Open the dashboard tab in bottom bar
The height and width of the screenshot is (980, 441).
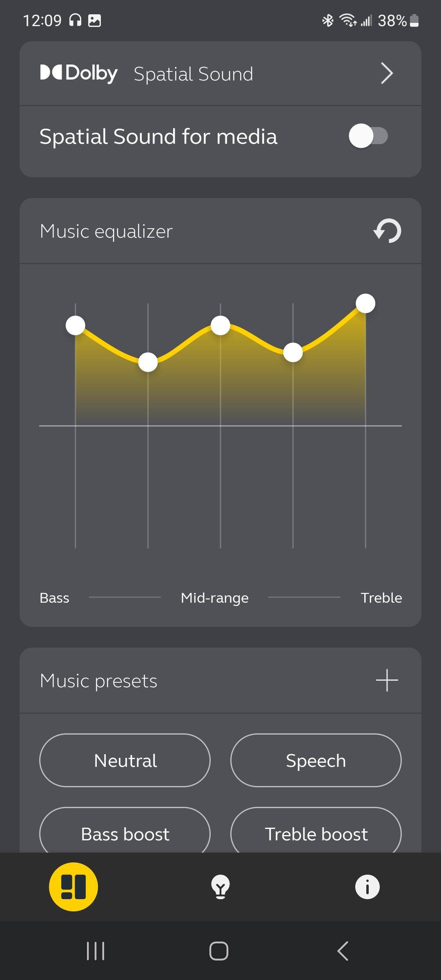[x=73, y=886]
